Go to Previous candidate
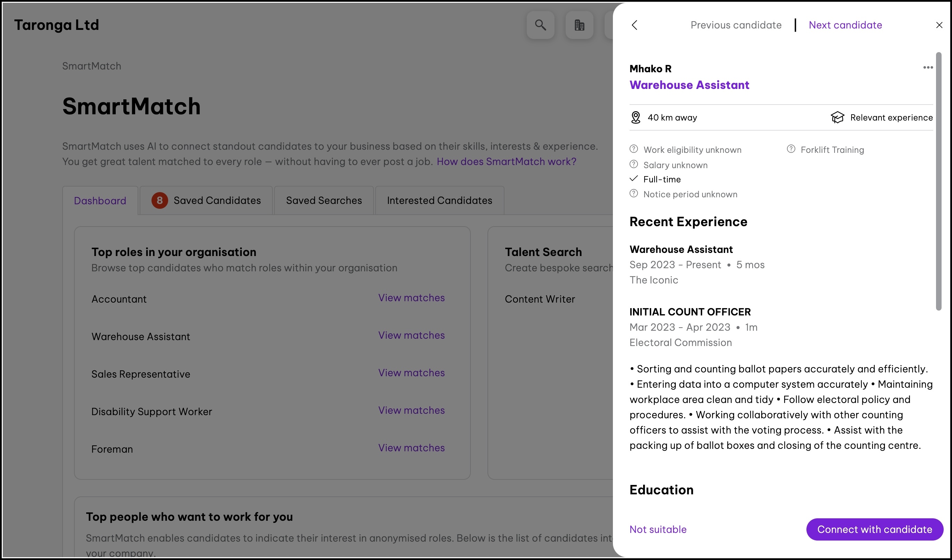 click(736, 25)
